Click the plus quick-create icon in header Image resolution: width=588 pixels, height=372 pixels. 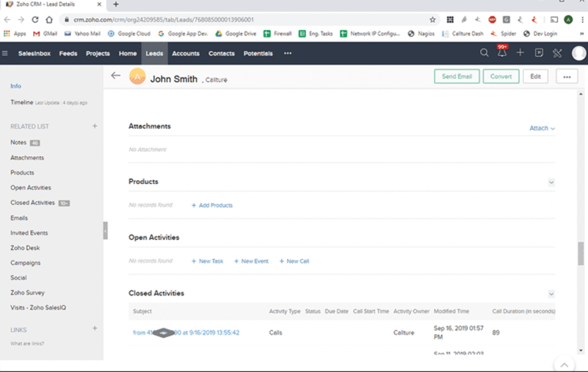pos(520,53)
